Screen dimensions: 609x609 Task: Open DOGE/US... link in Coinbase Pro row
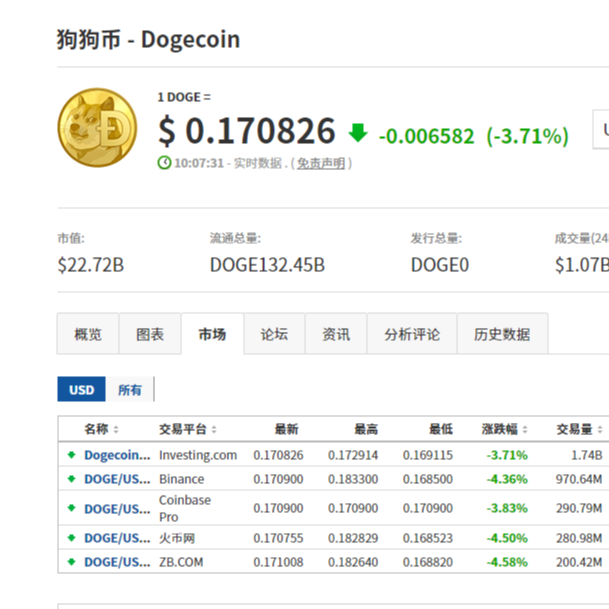click(x=117, y=508)
